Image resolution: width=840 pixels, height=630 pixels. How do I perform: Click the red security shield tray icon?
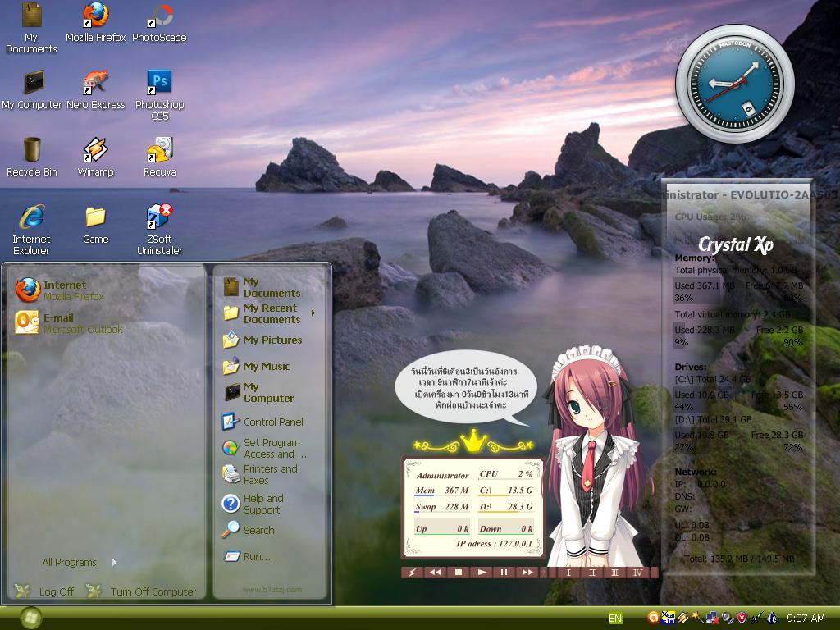pos(742,619)
